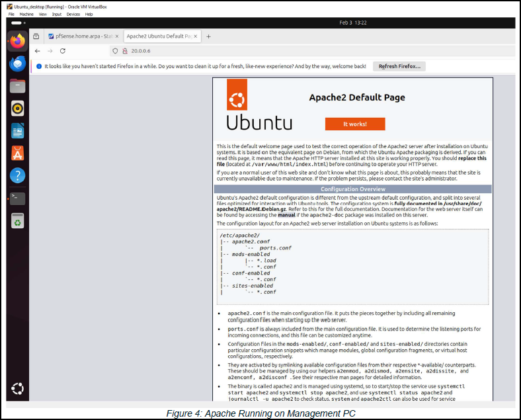Click the Firefox forward arrow
This screenshot has height=420, width=521.
(x=50, y=51)
